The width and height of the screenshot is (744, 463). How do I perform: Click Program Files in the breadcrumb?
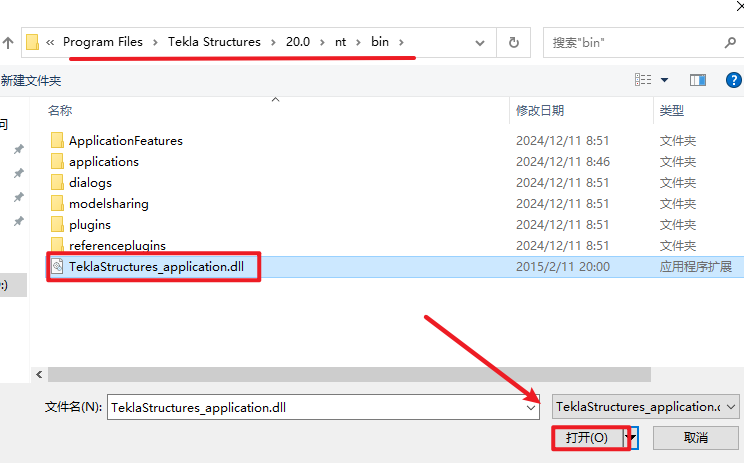coord(102,42)
